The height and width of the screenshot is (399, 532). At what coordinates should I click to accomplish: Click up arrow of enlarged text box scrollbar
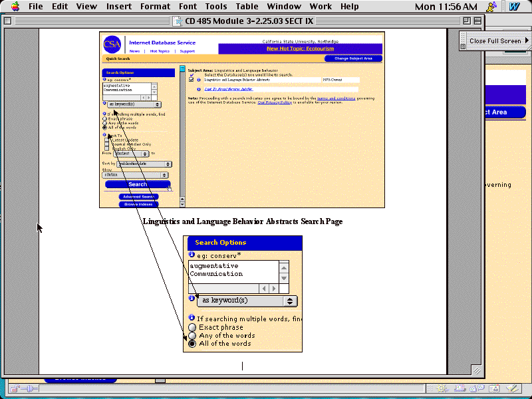(284, 268)
